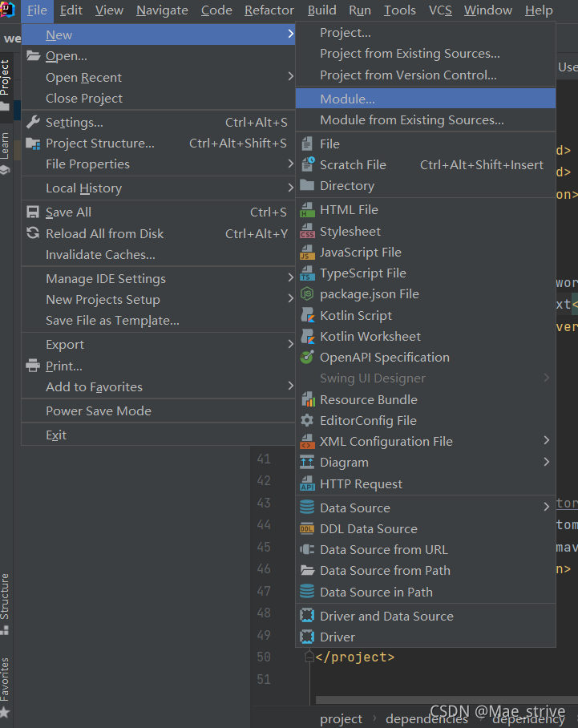Click the HTML File icon
The width and height of the screenshot is (578, 728).
coord(307,210)
